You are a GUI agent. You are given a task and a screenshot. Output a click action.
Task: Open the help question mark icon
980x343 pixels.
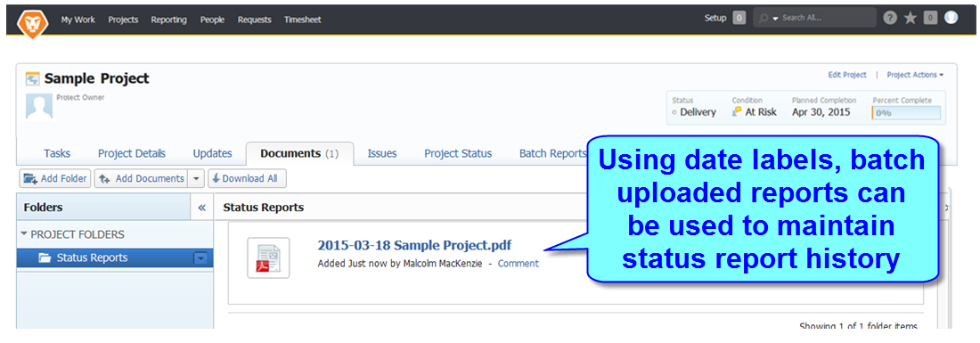click(890, 18)
